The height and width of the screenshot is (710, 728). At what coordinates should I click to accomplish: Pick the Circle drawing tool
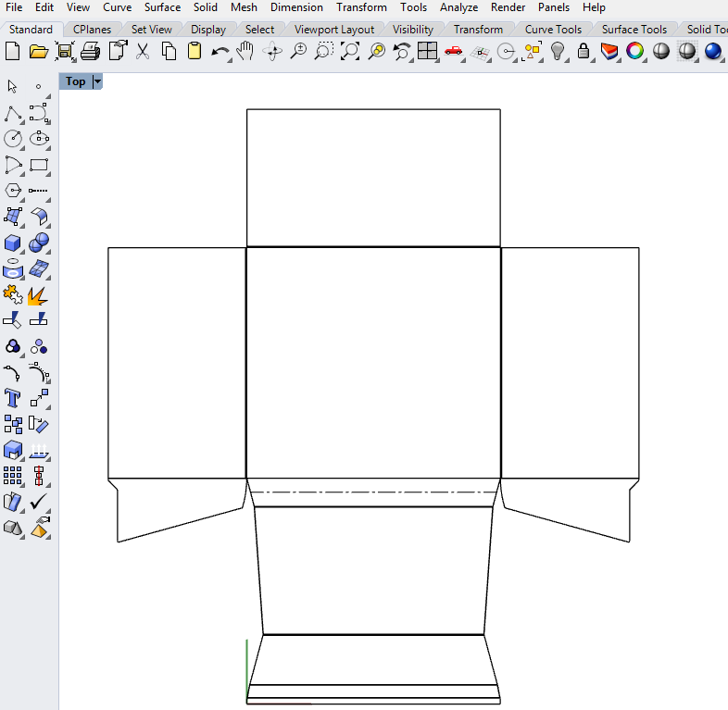click(13, 139)
